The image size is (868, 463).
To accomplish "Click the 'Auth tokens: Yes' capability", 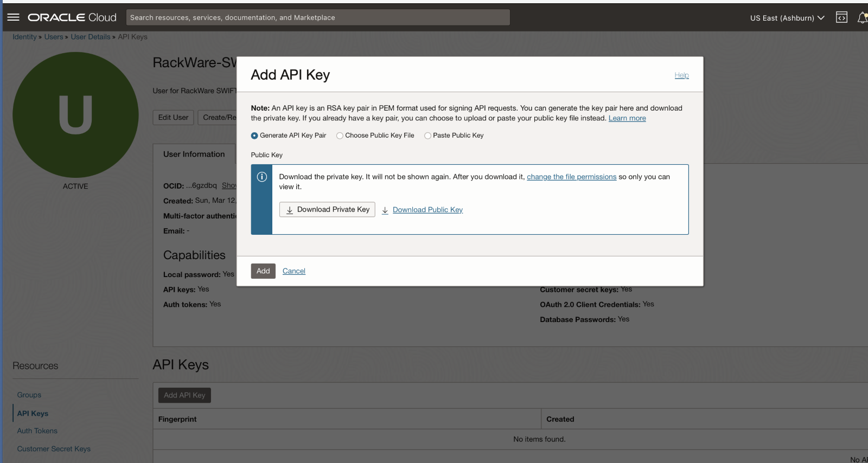I will 192,305.
